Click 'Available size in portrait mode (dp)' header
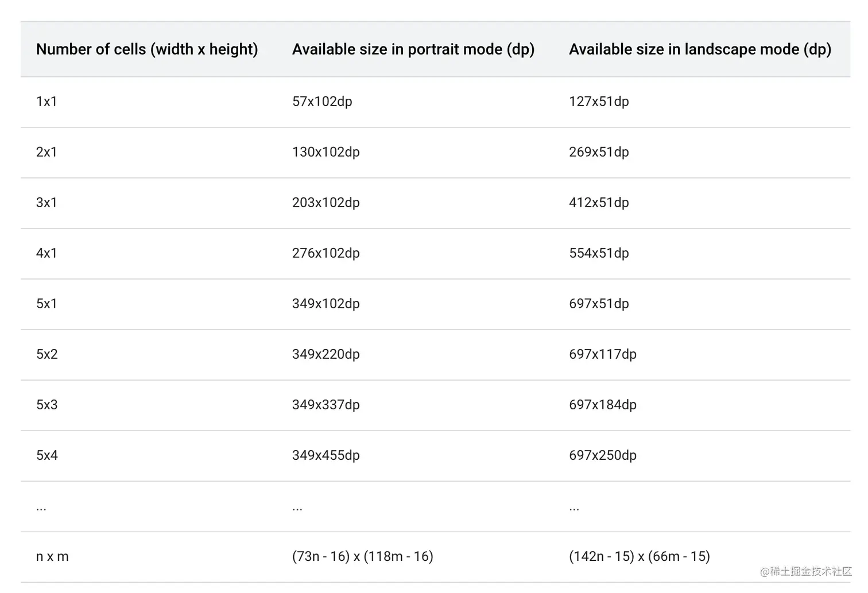Screen dimensions: 868x593 [x=413, y=49]
